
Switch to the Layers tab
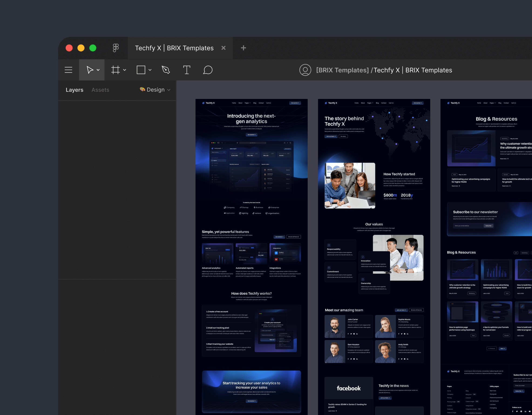(74, 90)
